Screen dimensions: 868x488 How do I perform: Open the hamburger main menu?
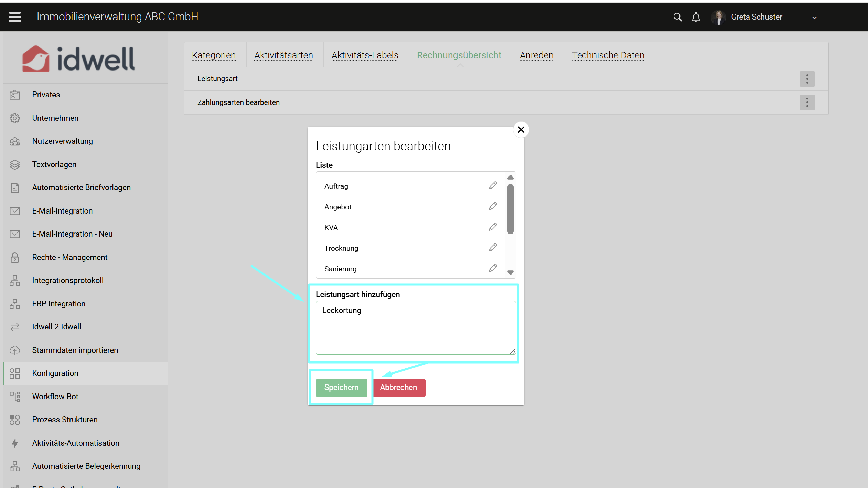click(15, 17)
